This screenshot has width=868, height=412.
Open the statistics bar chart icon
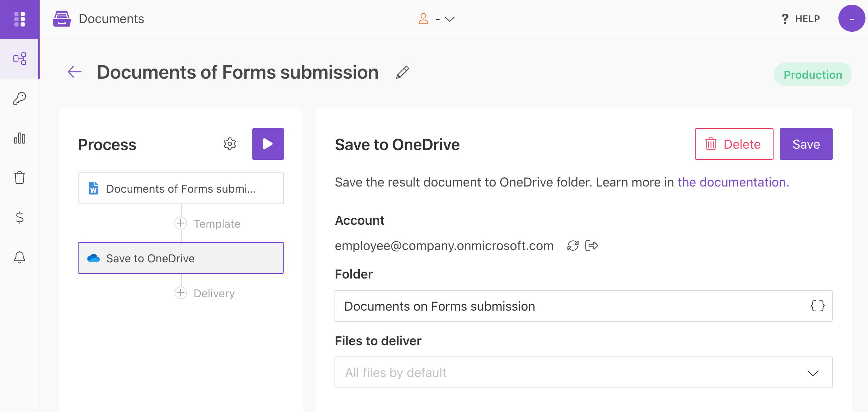tap(19, 138)
